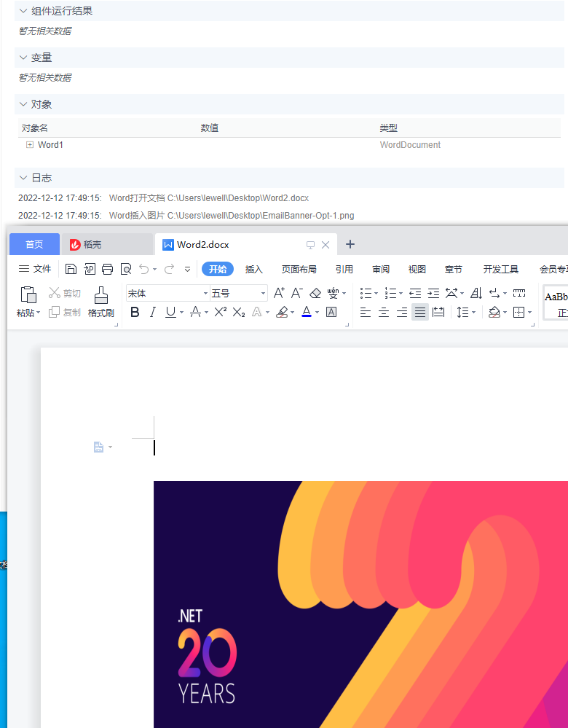Go to the 首页 tab

point(34,244)
